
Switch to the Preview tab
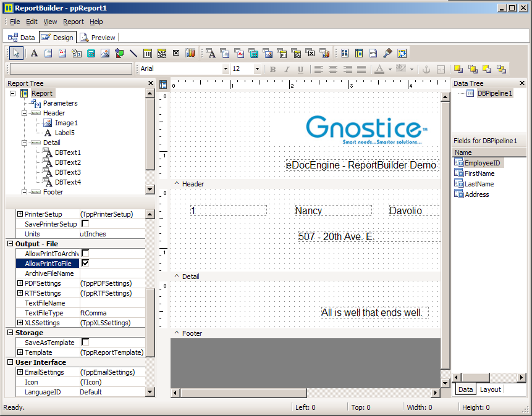pos(98,37)
